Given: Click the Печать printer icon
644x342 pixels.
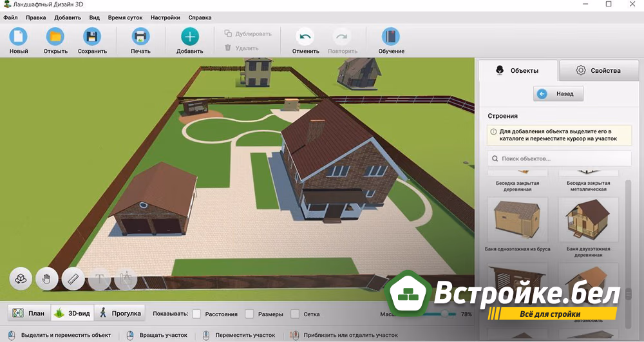Looking at the screenshot, I should click(140, 37).
